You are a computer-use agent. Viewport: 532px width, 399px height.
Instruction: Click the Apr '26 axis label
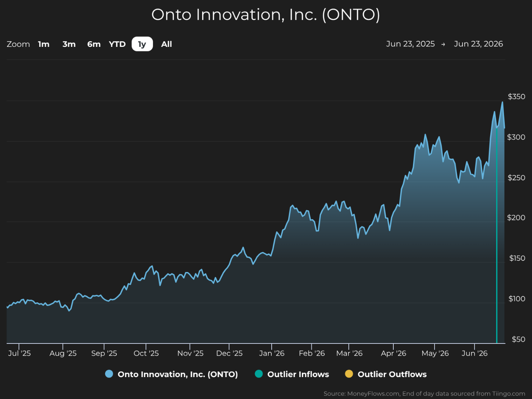pyautogui.click(x=393, y=353)
